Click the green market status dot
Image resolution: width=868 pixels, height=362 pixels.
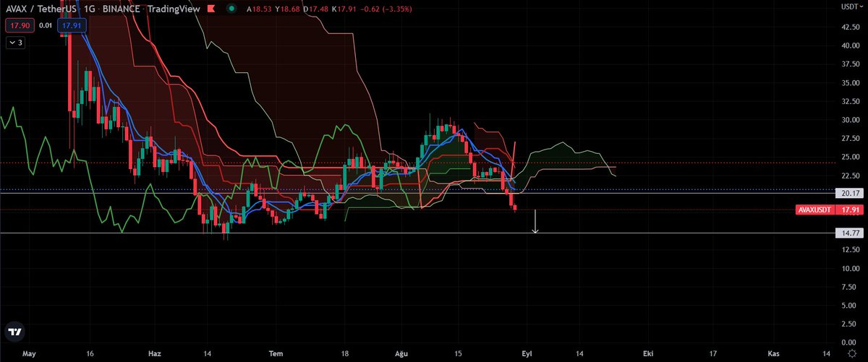tap(230, 9)
